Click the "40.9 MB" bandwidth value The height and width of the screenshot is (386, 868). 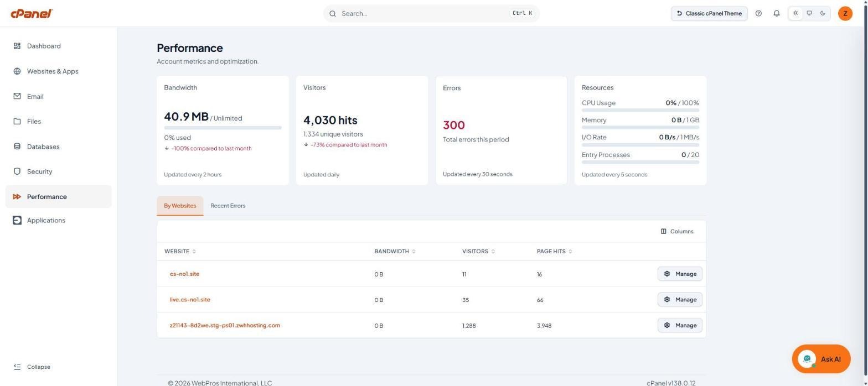point(186,117)
